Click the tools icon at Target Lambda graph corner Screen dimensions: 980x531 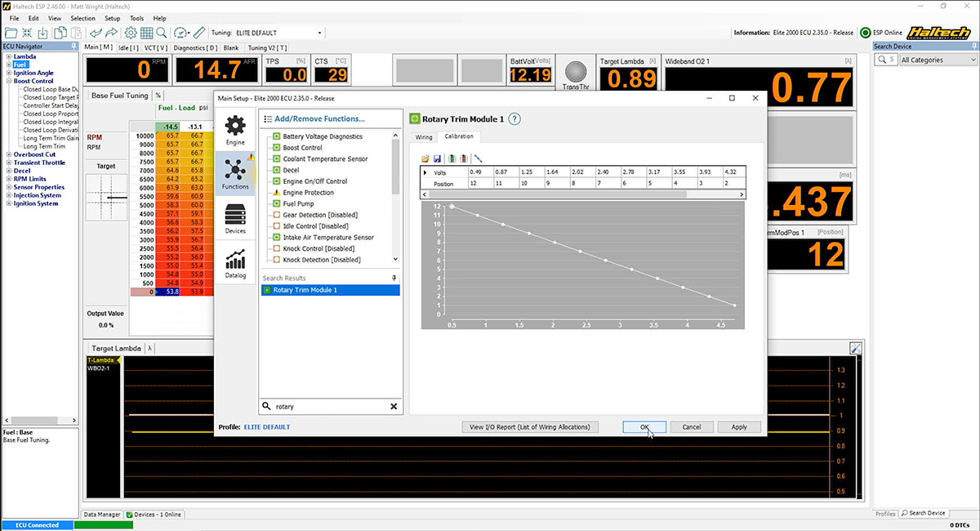[856, 348]
